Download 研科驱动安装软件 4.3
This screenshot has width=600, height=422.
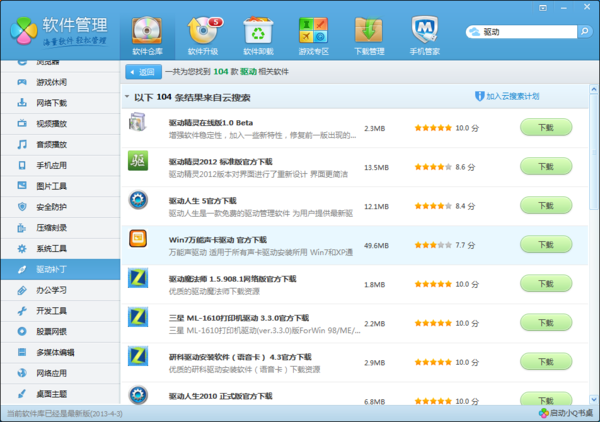[x=546, y=362]
